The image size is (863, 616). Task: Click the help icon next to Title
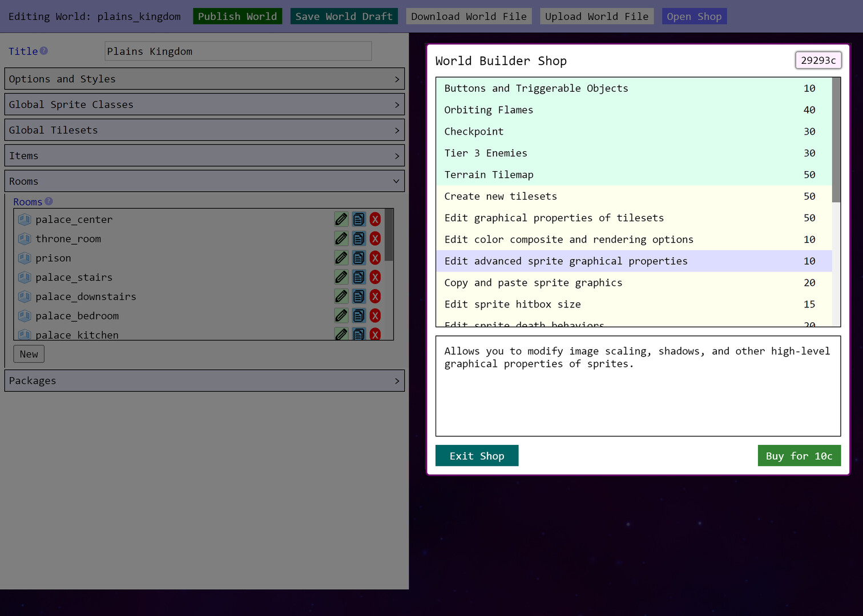[x=44, y=51]
